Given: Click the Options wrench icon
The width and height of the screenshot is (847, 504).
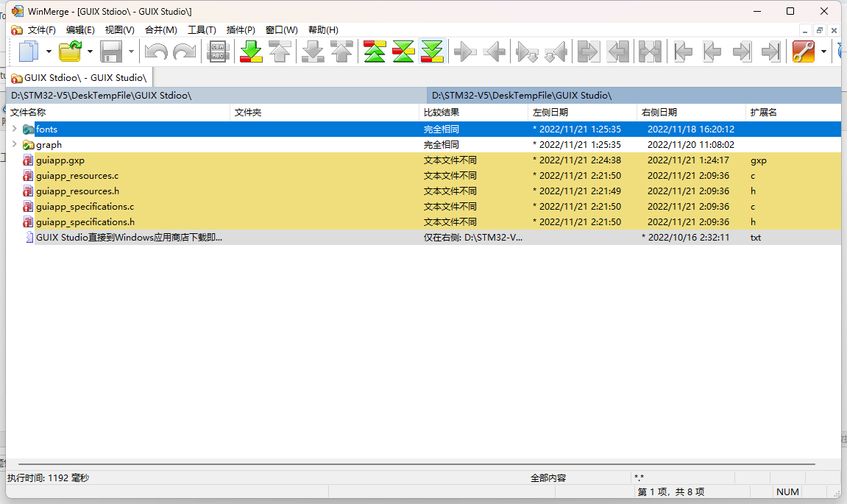Looking at the screenshot, I should [804, 52].
